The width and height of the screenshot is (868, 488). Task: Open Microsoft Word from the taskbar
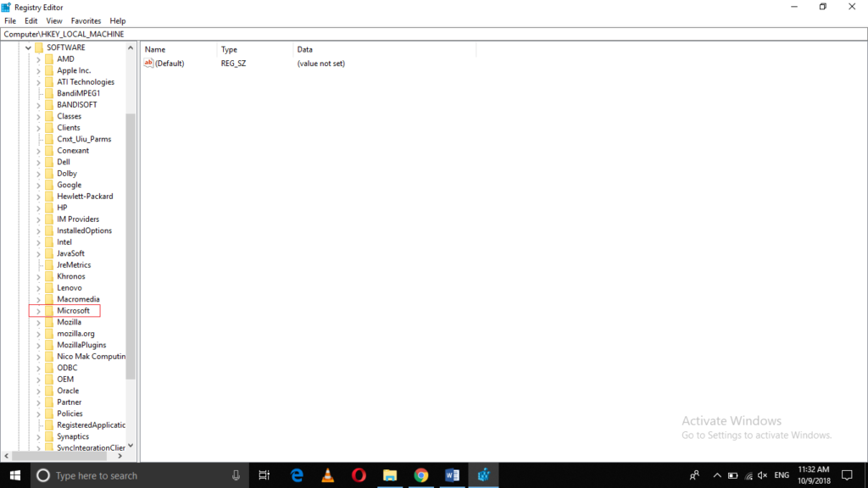pos(452,475)
